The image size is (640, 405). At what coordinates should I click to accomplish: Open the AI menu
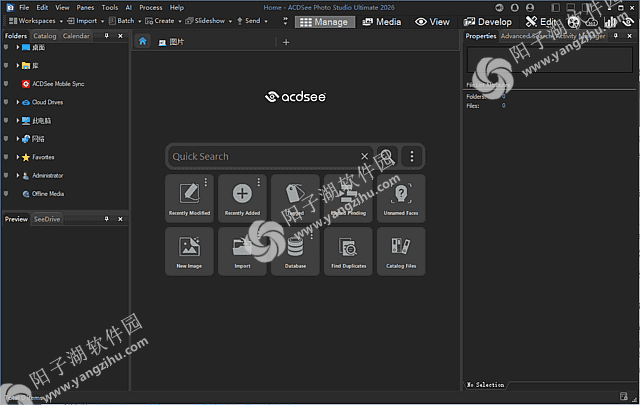[129, 7]
